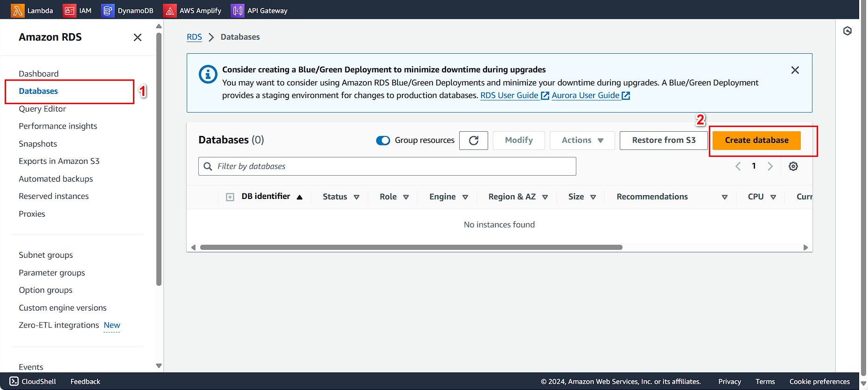Open Events in the sidebar

[31, 367]
